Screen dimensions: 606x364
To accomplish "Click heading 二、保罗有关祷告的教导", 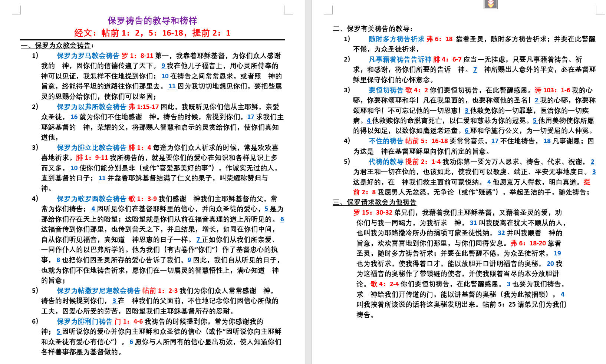I will pos(372,29).
